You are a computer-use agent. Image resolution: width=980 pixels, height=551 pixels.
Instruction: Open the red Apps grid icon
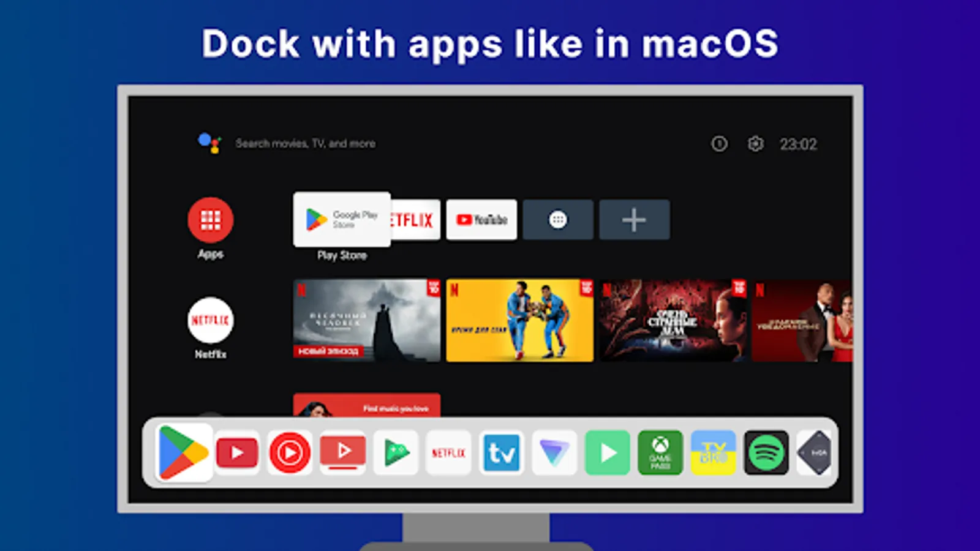click(x=211, y=220)
